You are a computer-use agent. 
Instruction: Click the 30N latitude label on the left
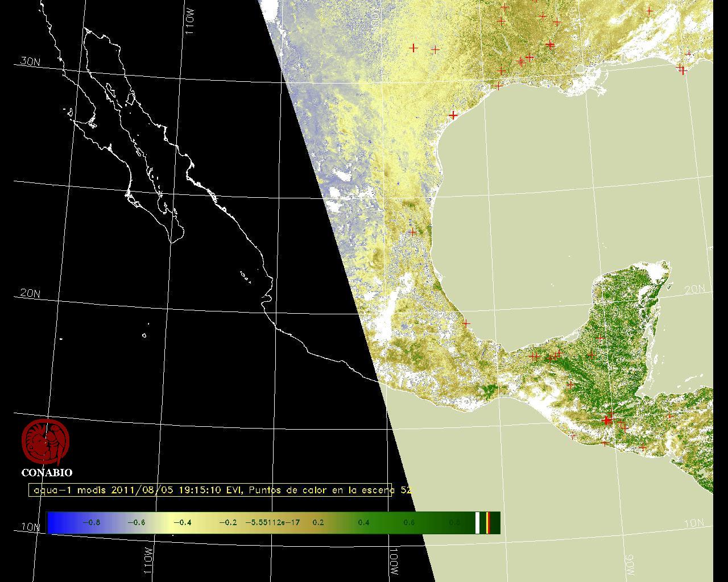point(30,61)
